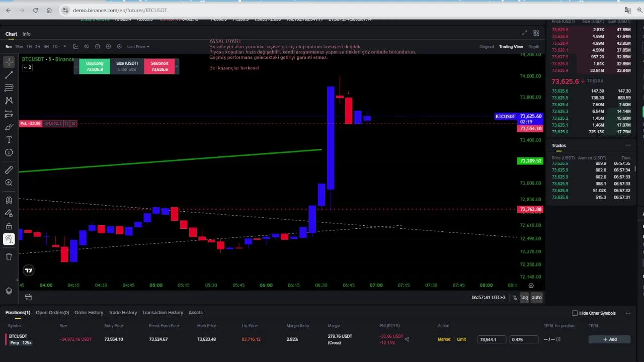Open the horizontal lines / Fib tool
The image size is (644, 362).
[x=9, y=88]
